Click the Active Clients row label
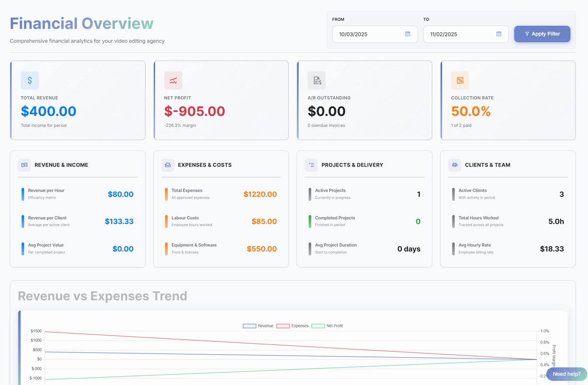Image resolution: width=588 pixels, height=385 pixels. [473, 190]
